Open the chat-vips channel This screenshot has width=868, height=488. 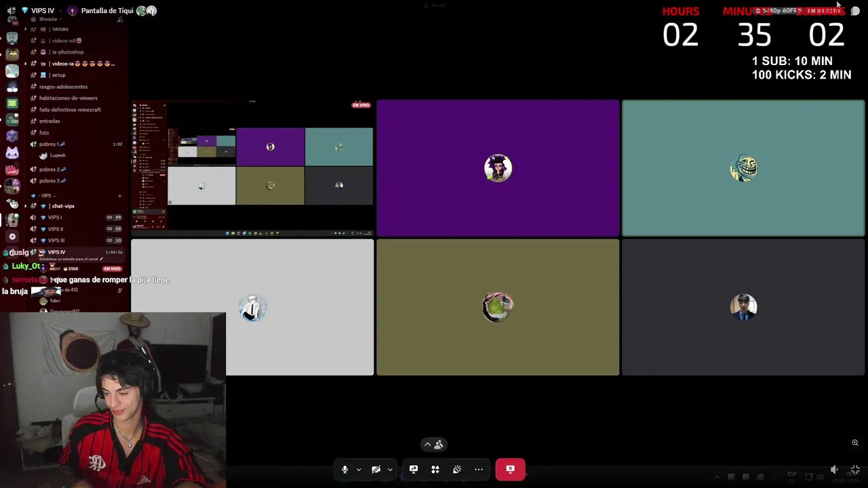click(76, 206)
